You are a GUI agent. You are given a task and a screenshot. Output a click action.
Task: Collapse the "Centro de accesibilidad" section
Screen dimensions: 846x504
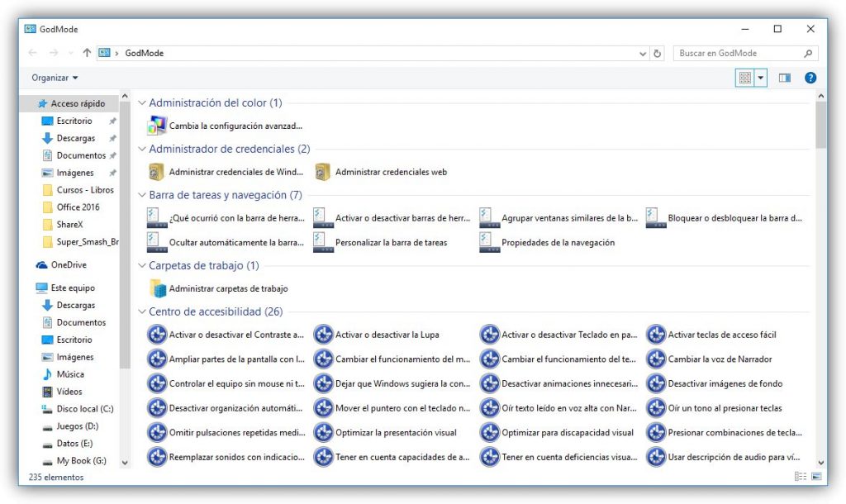click(144, 311)
